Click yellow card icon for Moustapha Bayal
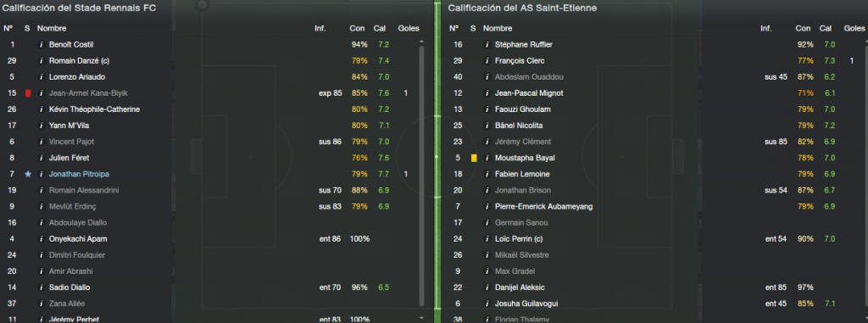This screenshot has height=323, width=868. click(x=473, y=158)
